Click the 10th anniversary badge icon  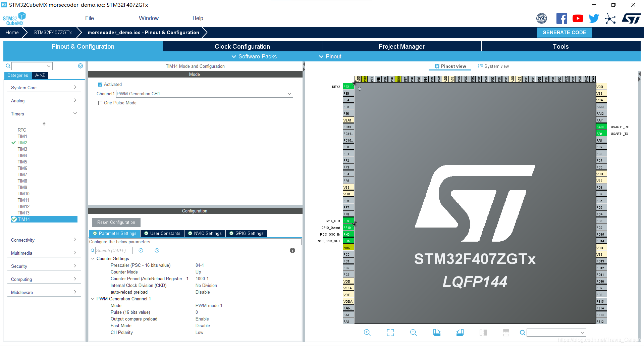click(x=542, y=18)
